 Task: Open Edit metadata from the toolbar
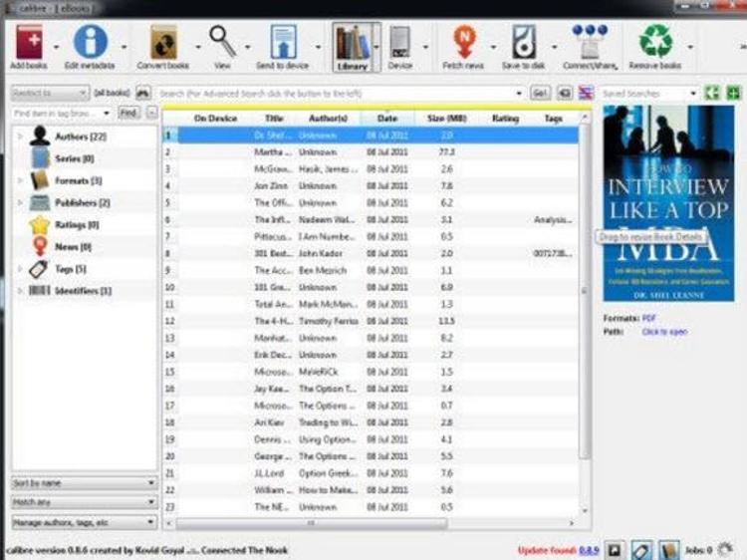pos(90,43)
